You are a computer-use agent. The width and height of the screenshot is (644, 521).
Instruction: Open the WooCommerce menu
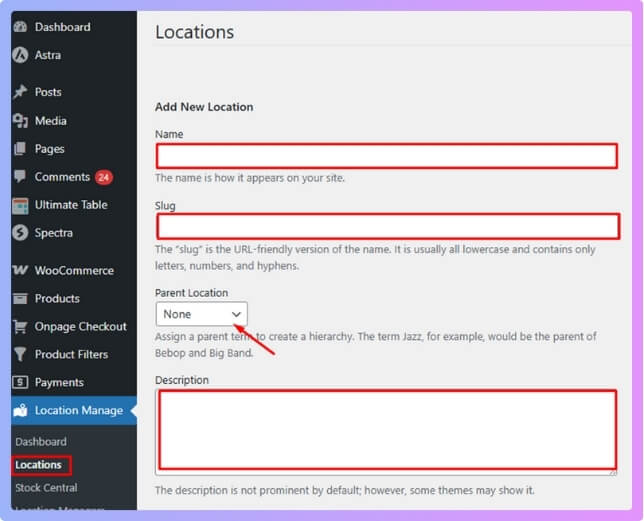[74, 271]
